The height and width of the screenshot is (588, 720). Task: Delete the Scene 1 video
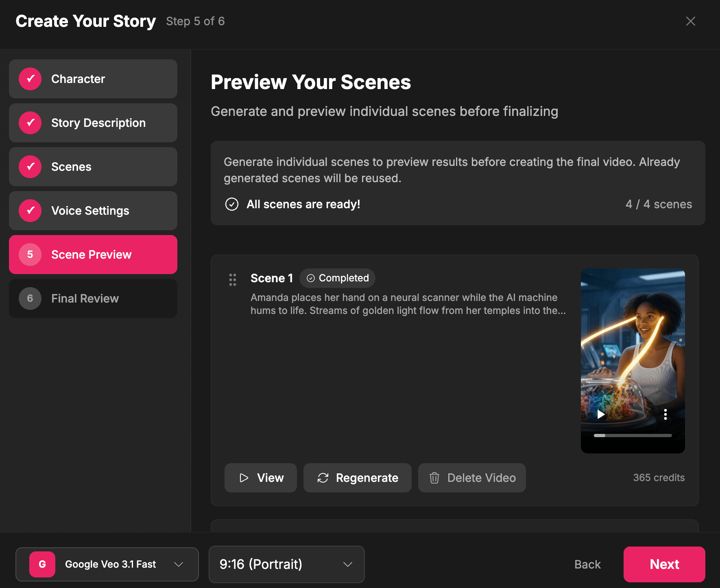pyautogui.click(x=472, y=478)
